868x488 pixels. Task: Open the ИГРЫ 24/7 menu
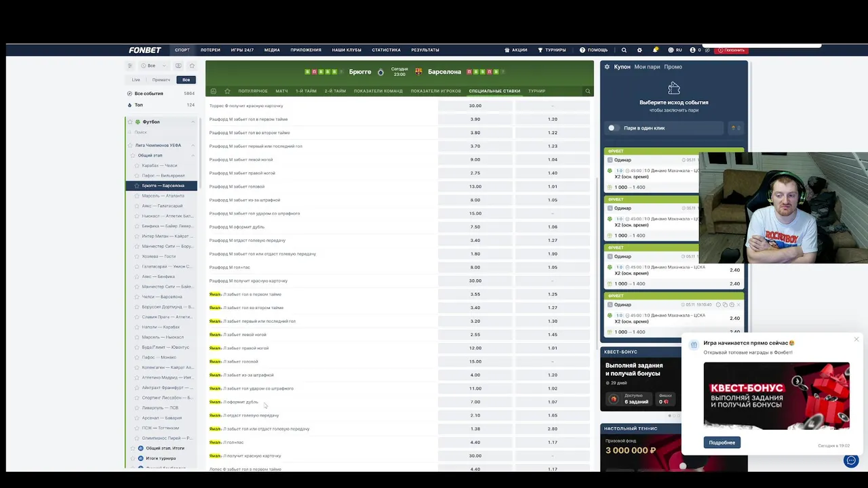242,50
